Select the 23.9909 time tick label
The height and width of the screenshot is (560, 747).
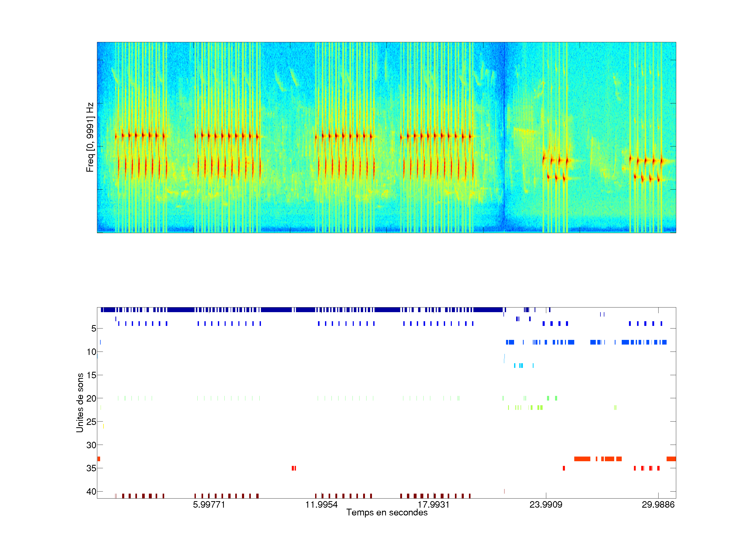(x=546, y=504)
